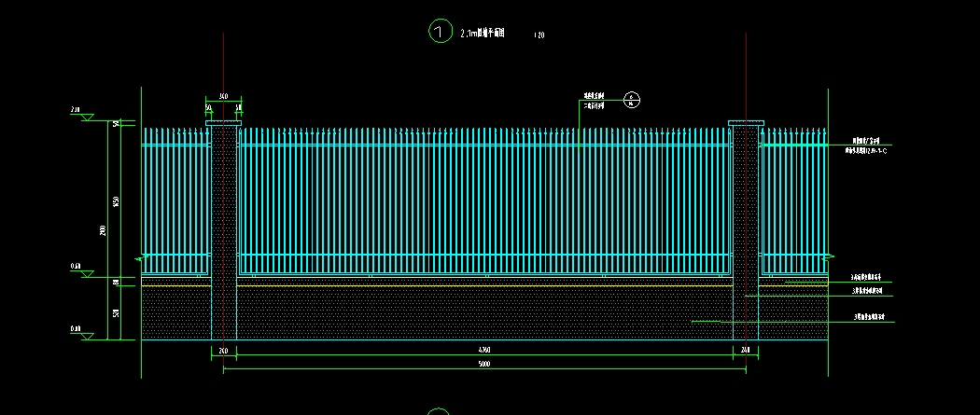Click the circled drawing number 1 marker
Viewport: 980px width, 415px height.
pyautogui.click(x=440, y=31)
